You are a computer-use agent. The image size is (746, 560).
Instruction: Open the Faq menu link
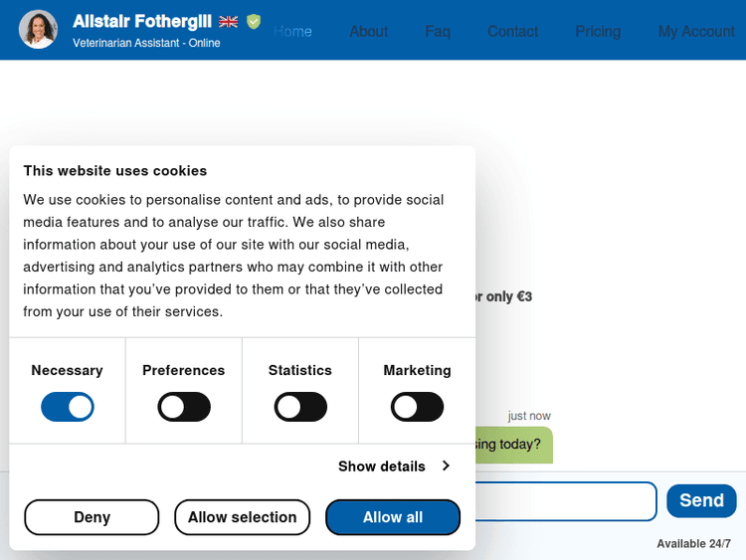438,31
